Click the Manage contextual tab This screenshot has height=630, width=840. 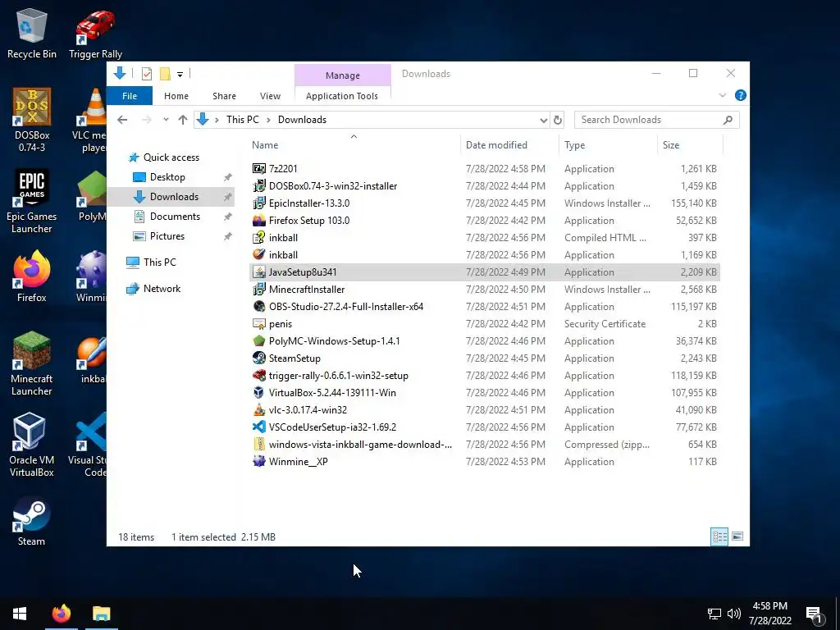coord(343,75)
